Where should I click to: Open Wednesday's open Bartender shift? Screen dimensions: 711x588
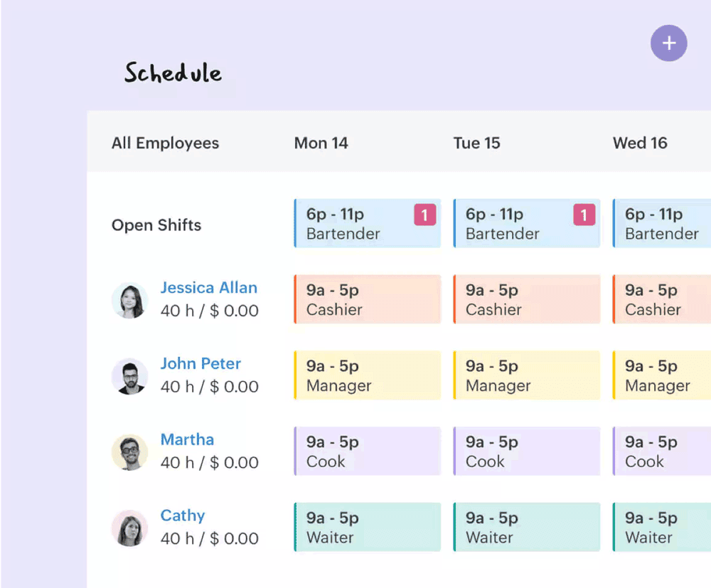[x=662, y=223]
